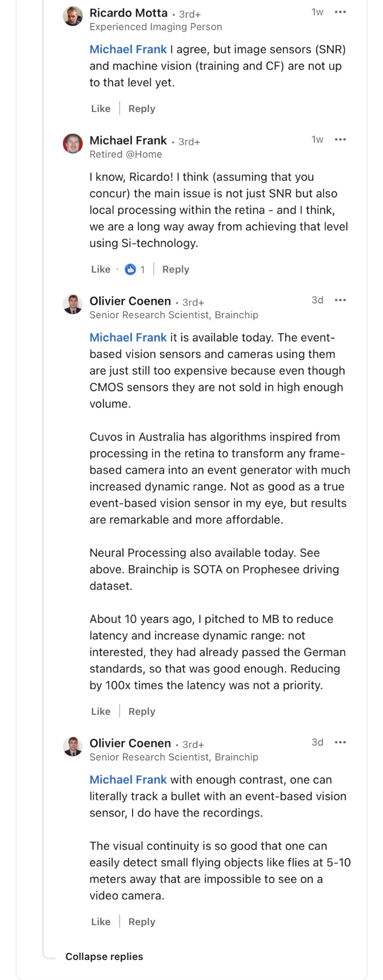The height and width of the screenshot is (980, 383).
Task: Open Michael Frank mention in Ricardo's comment
Action: pos(128,49)
